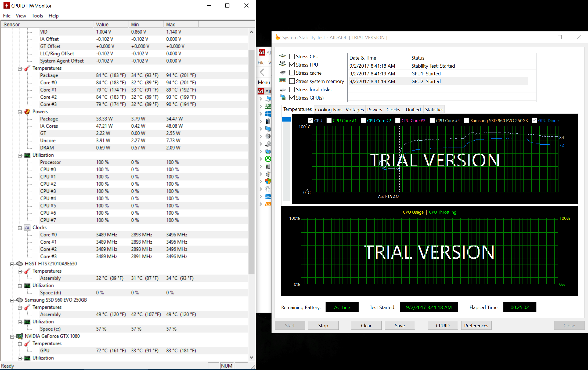Click the AIDA64 flame icon in the title bar

(278, 37)
